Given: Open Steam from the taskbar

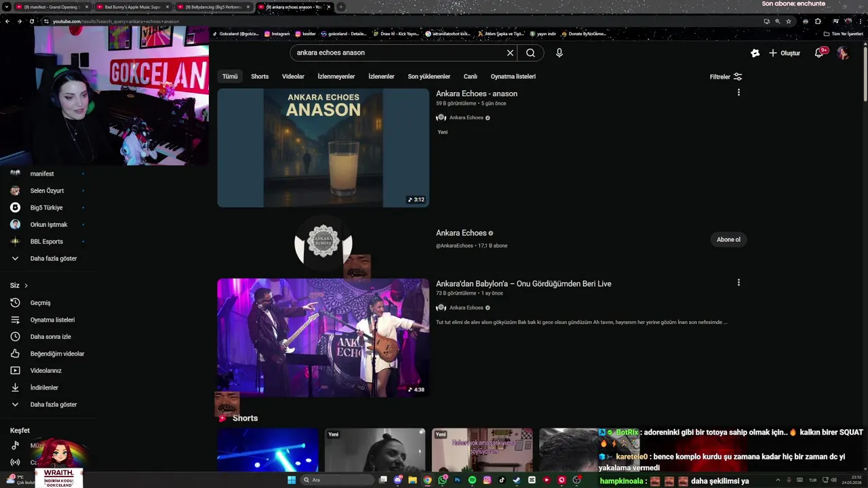Looking at the screenshot, I should point(517,480).
